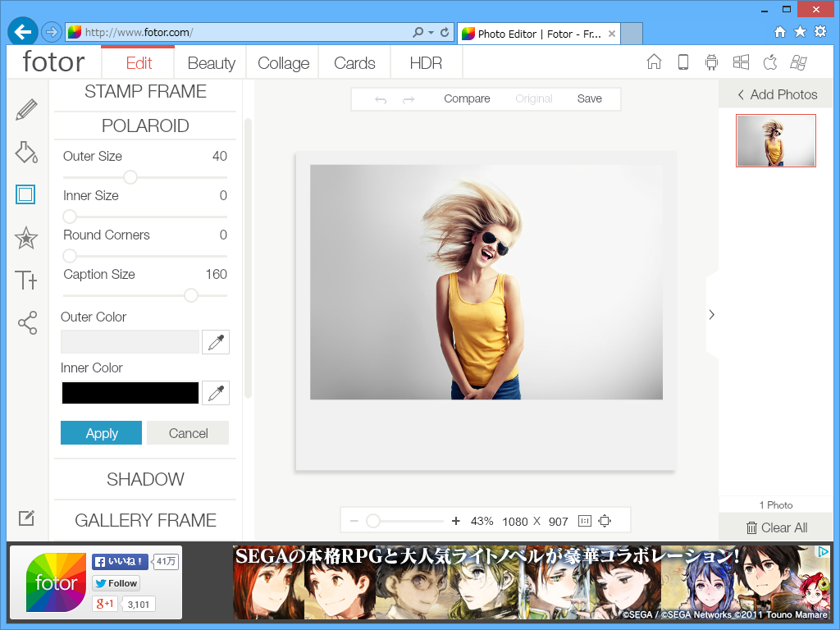Screen dimensions: 840x630
Task: Click Compare above the canvas
Action: 466,98
